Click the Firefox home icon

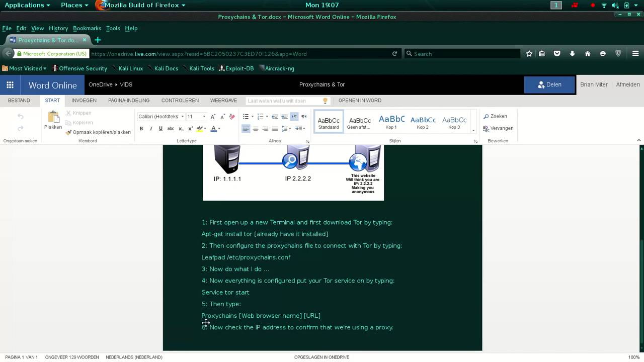tap(587, 53)
